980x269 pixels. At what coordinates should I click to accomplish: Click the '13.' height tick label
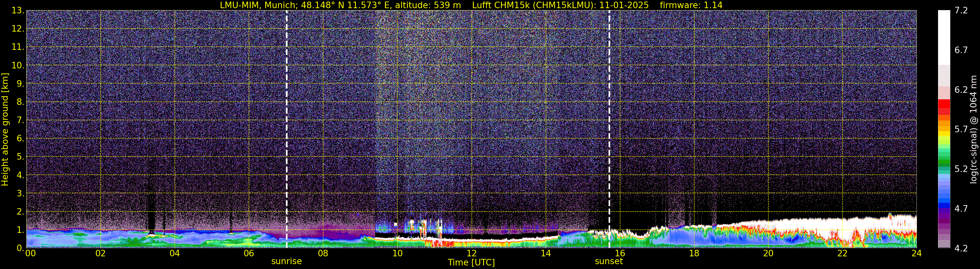coord(18,11)
